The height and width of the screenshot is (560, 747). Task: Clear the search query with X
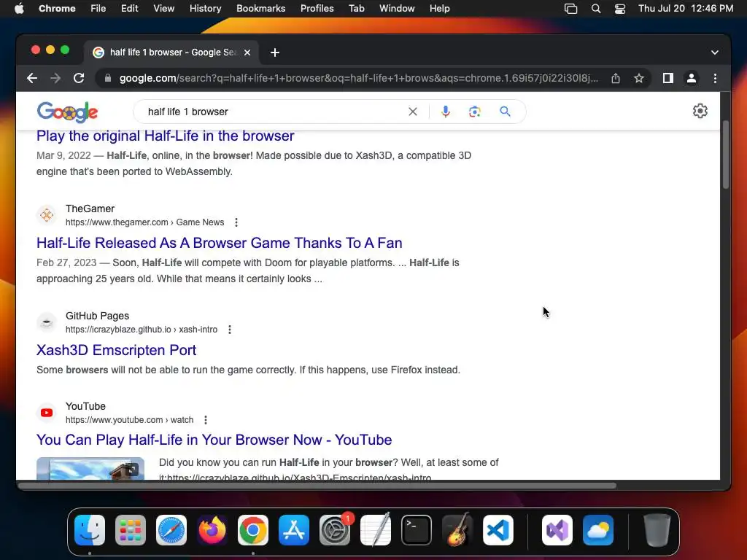click(x=413, y=112)
